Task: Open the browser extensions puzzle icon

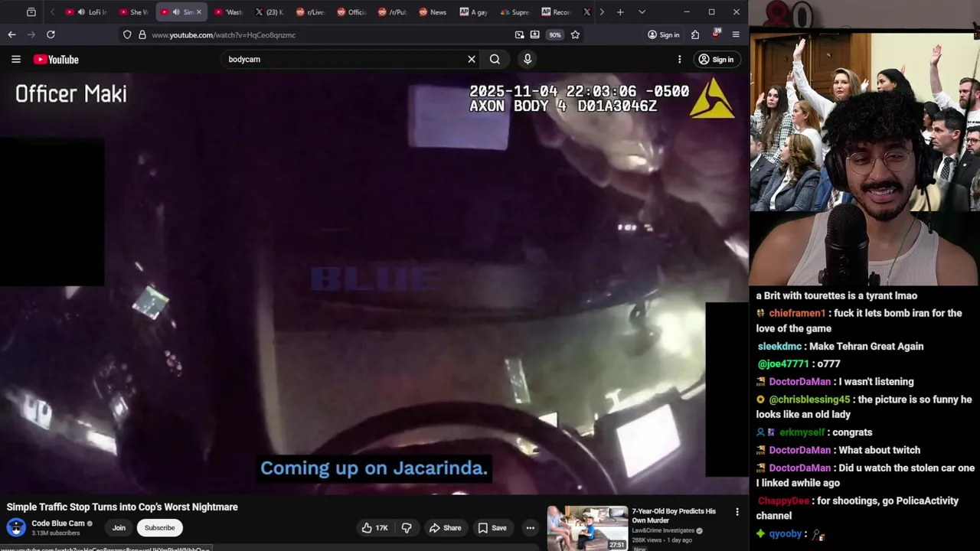Action: tap(695, 34)
